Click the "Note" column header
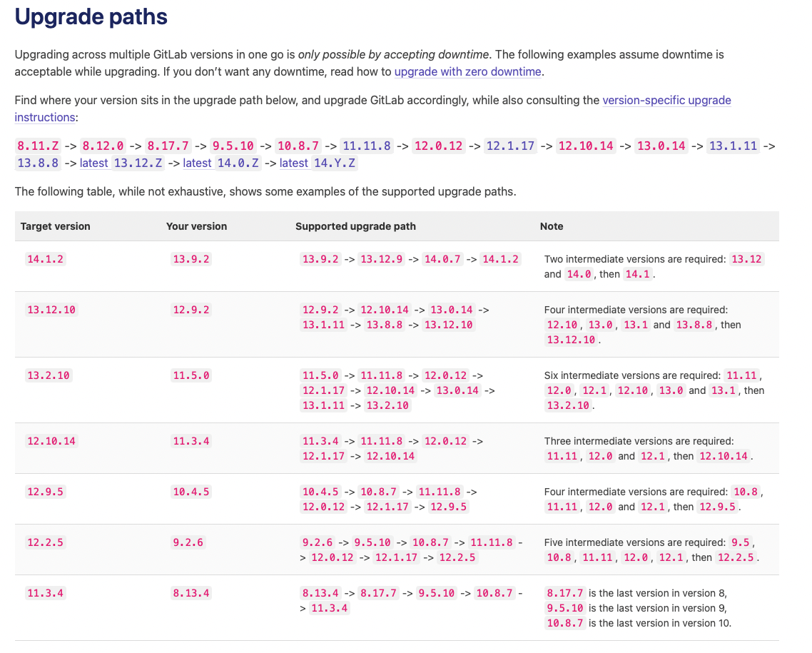The image size is (812, 653). pyautogui.click(x=552, y=226)
